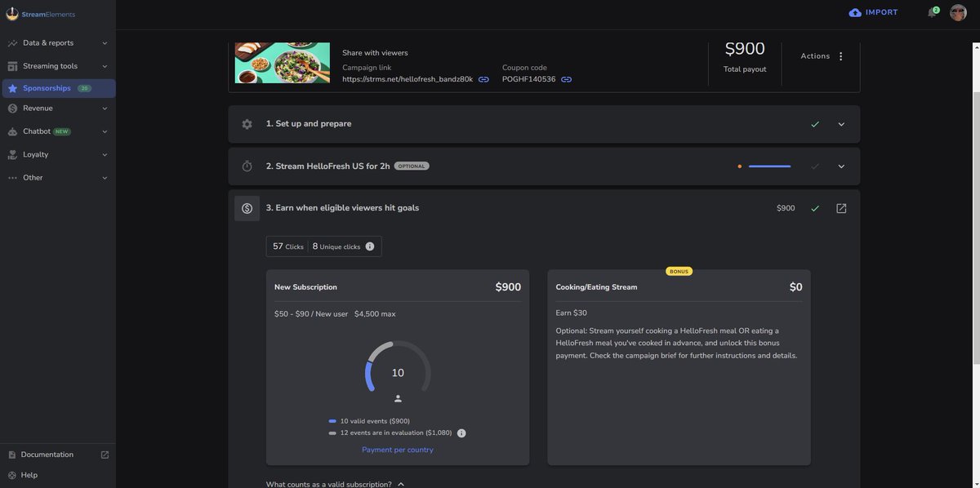Open the Earn step external link icon
This screenshot has width=980, height=488.
[841, 208]
